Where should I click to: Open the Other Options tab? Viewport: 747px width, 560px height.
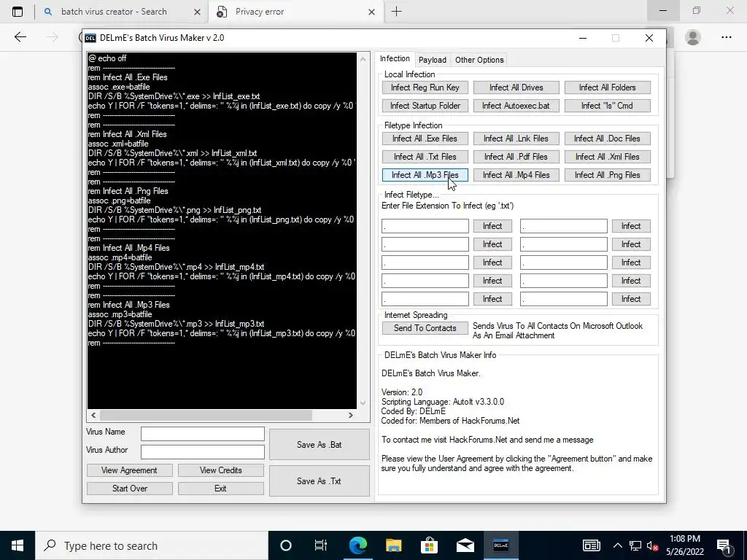pyautogui.click(x=479, y=60)
